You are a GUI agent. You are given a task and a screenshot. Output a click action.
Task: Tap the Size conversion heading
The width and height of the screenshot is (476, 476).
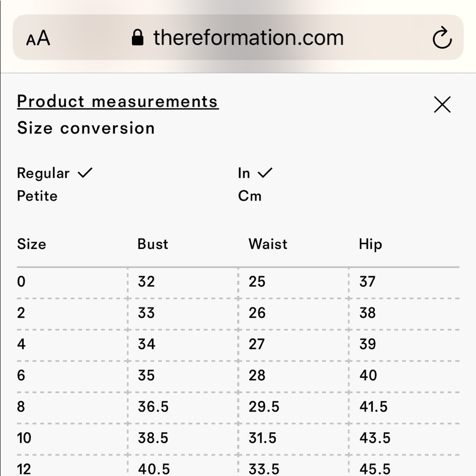pyautogui.click(x=86, y=128)
